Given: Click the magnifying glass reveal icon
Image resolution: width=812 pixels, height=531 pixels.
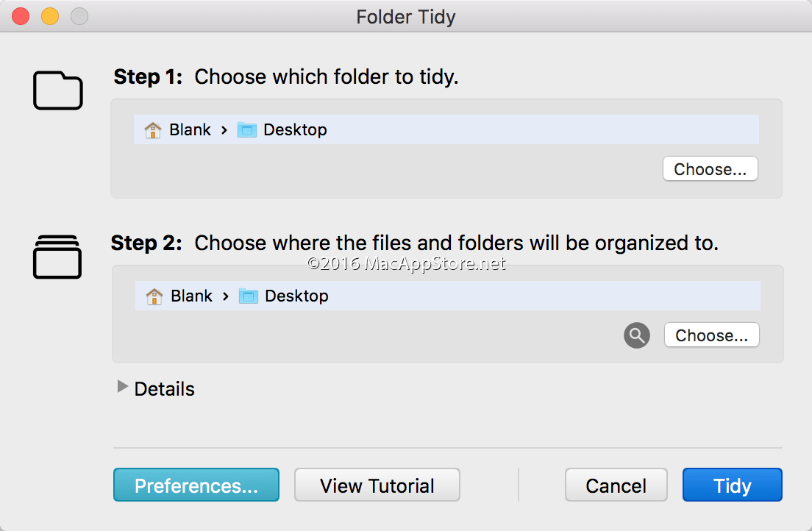Looking at the screenshot, I should (637, 336).
